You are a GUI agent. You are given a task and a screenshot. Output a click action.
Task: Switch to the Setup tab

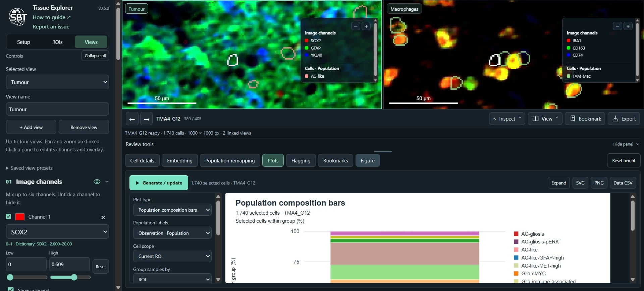pos(23,42)
